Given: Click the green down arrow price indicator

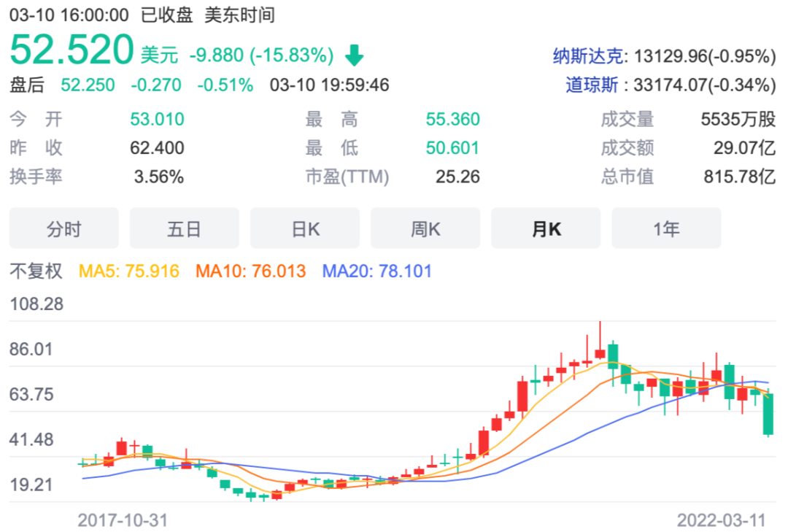Looking at the screenshot, I should pyautogui.click(x=354, y=55).
